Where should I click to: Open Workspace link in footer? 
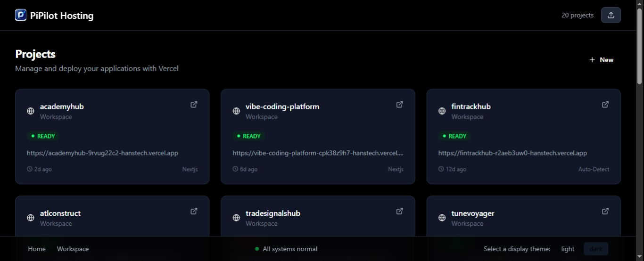tap(73, 249)
